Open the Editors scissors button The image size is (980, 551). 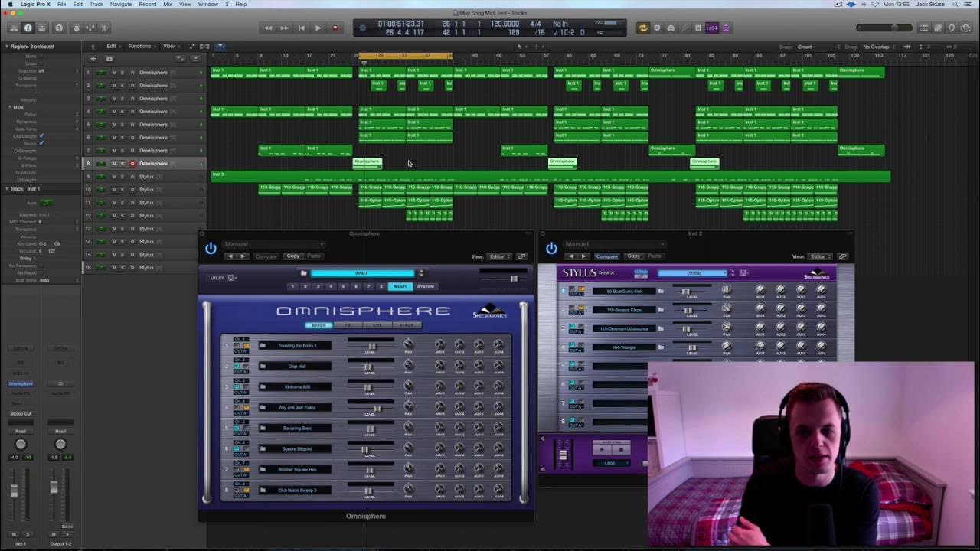(105, 28)
